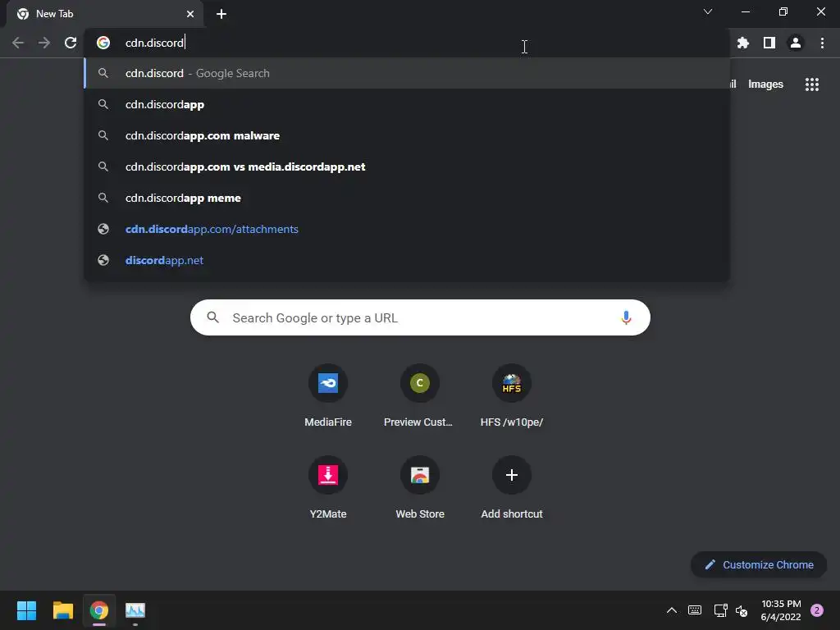The image size is (840, 630).
Task: Open the MediaFire shortcut
Action: click(328, 396)
